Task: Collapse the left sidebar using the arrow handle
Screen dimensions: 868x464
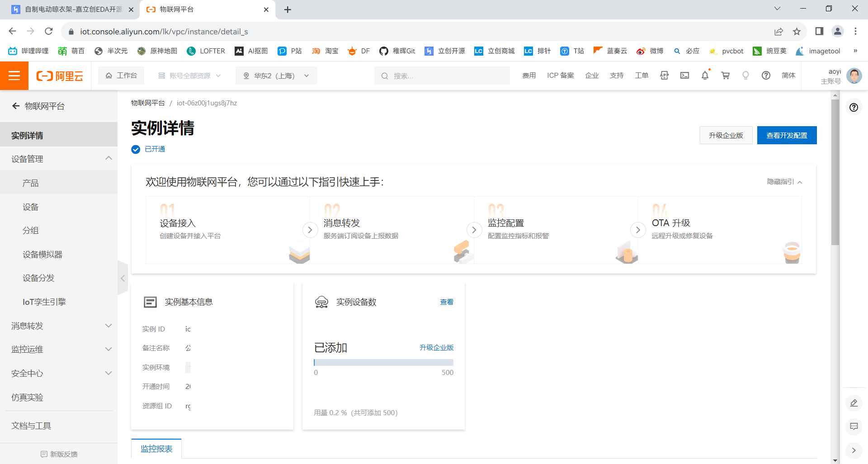Action: [x=123, y=278]
